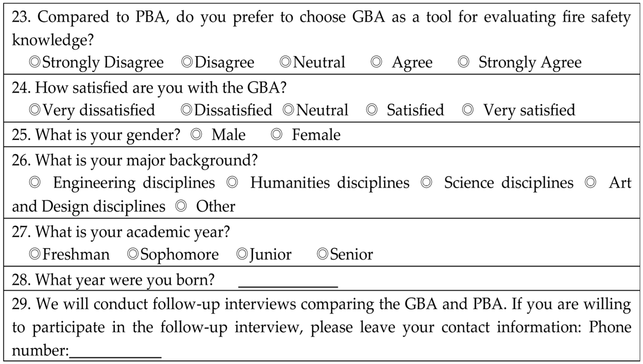Screen dimensions: 643x364
Task: Mark Neutral for GBA satisfaction
Action: (x=288, y=110)
